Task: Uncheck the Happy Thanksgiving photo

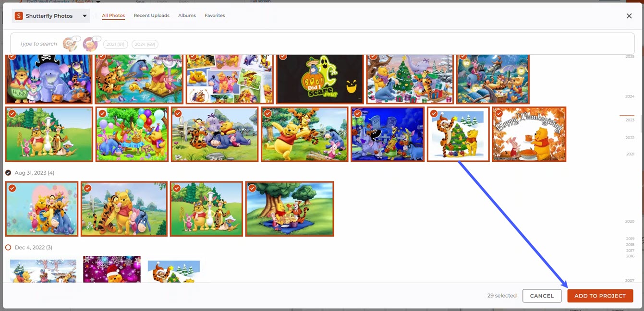Action: (498, 114)
